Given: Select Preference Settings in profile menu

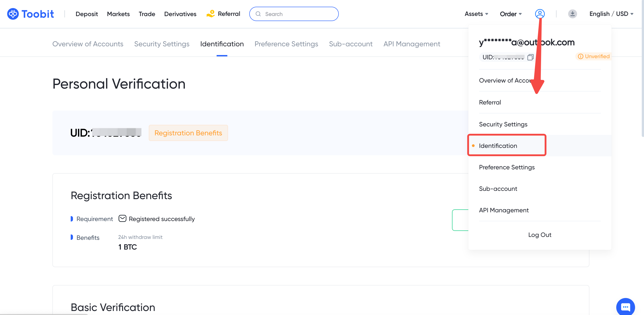Looking at the screenshot, I should click(540, 167).
